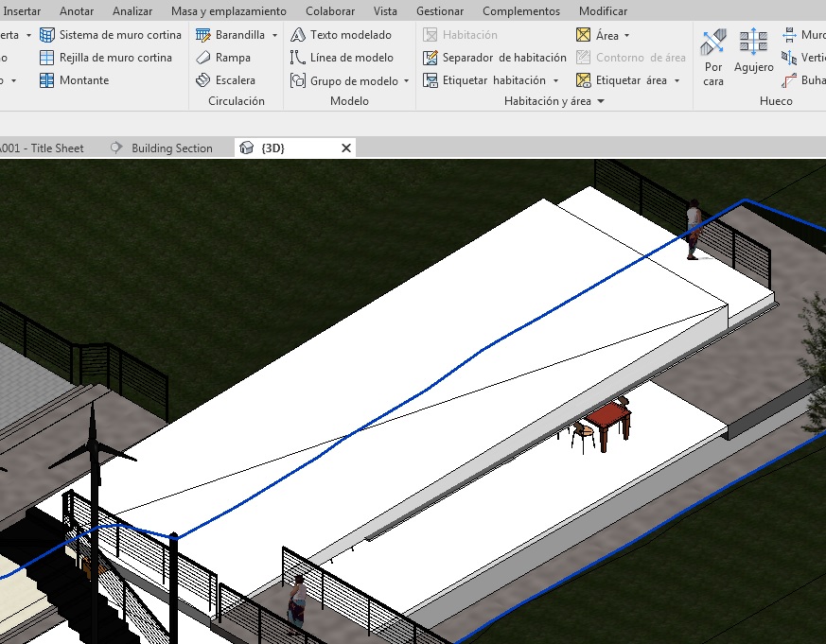Activate the Rampa tool
826x644 pixels.
click(x=222, y=58)
